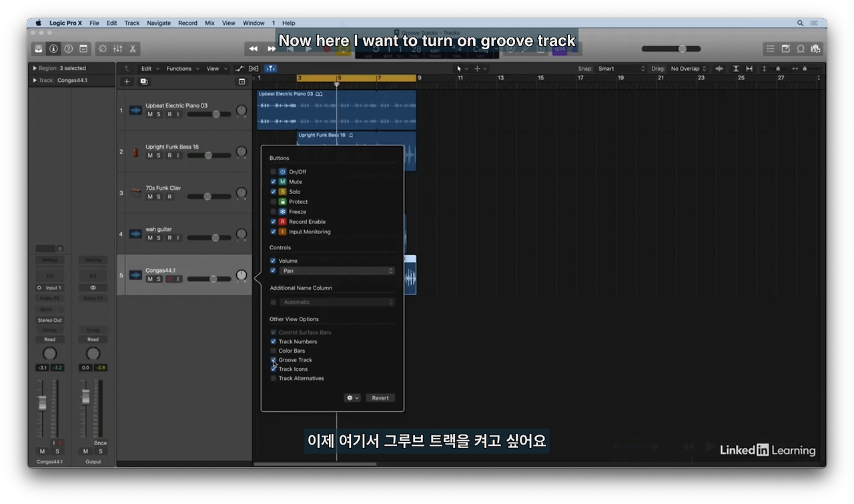The height and width of the screenshot is (504, 854).
Task: Click the 70s Funk Clav track icon
Action: (x=135, y=193)
